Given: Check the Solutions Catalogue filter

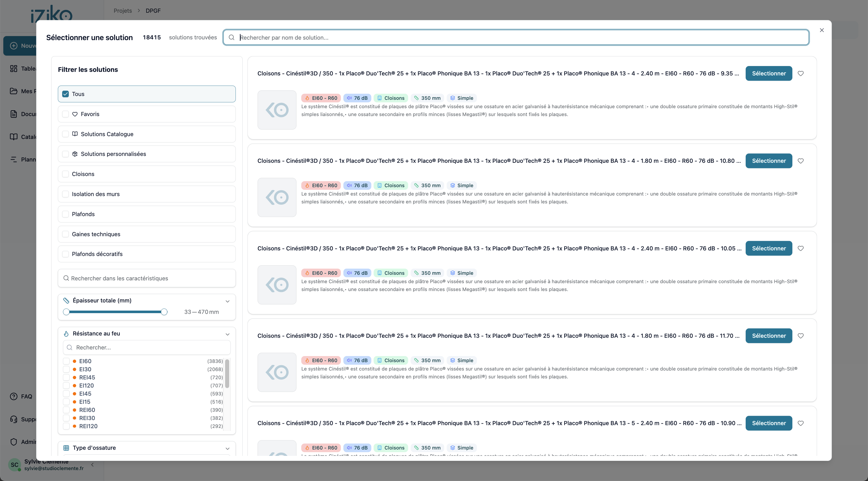Looking at the screenshot, I should [x=65, y=134].
